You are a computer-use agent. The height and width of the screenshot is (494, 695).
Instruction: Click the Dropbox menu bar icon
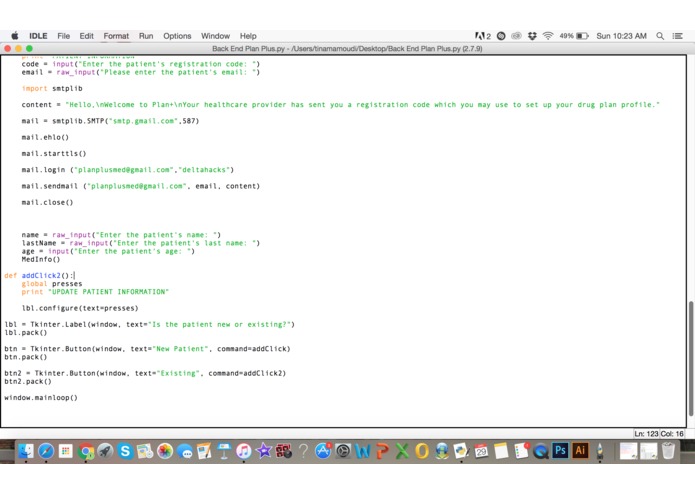point(532,36)
